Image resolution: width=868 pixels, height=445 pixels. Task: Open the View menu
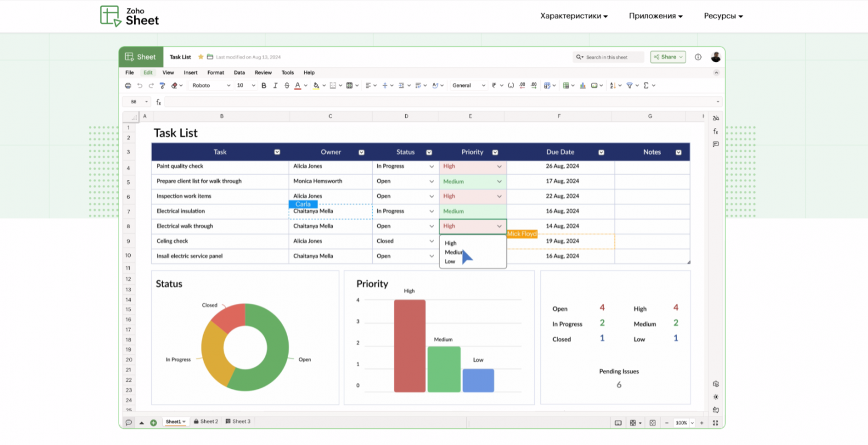pyautogui.click(x=168, y=73)
